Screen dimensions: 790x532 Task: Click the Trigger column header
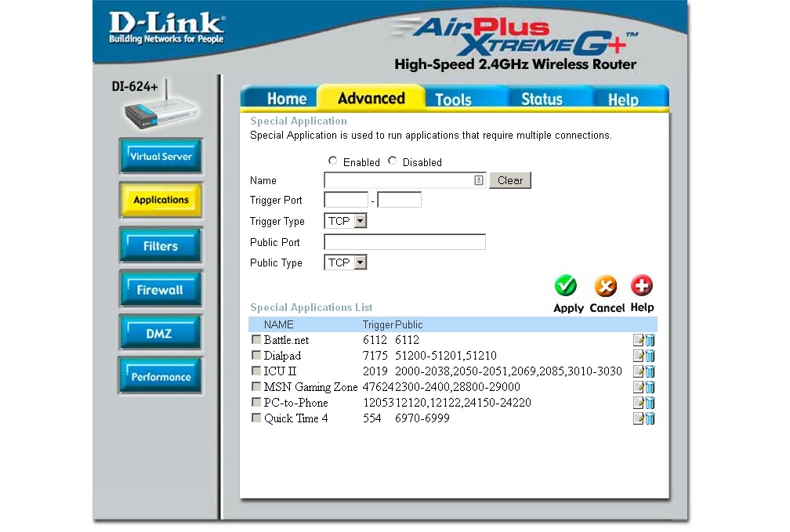point(378,325)
